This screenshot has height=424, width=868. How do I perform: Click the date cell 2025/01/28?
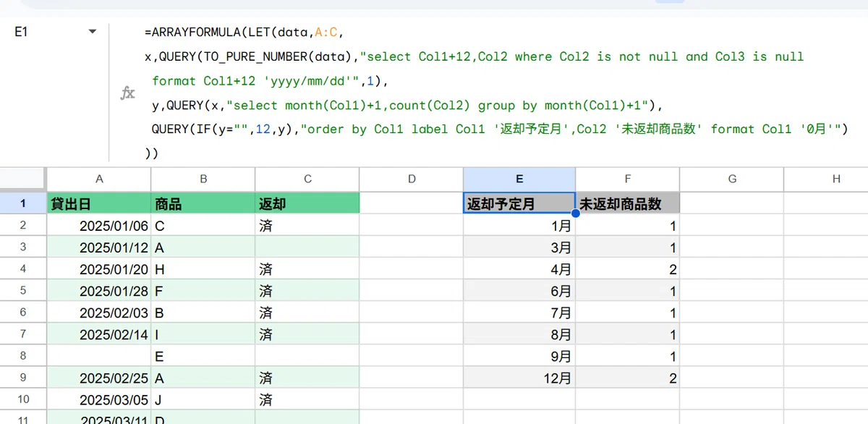(99, 290)
